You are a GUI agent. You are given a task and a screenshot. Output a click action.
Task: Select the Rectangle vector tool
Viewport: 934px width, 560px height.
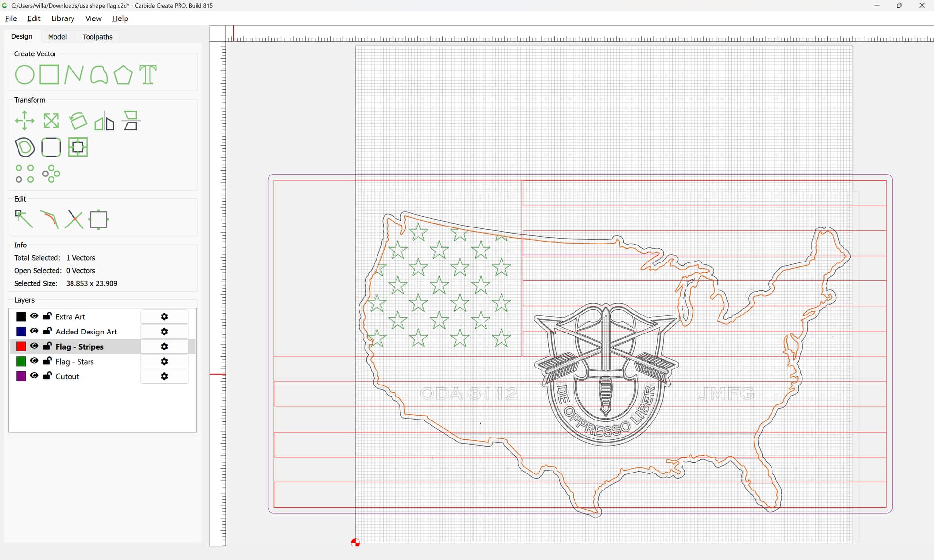tap(49, 75)
